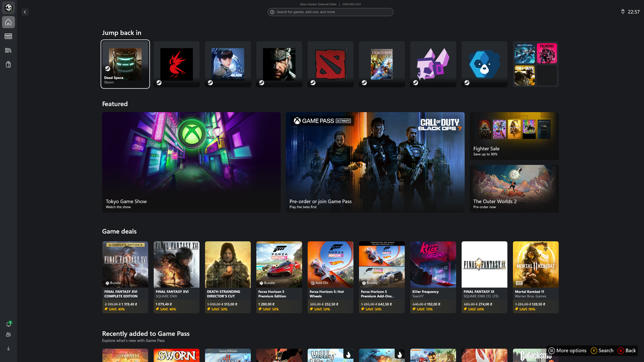Screen dimensions: 644x362
Task: Click the Watch the show subtitle
Action: click(x=118, y=207)
